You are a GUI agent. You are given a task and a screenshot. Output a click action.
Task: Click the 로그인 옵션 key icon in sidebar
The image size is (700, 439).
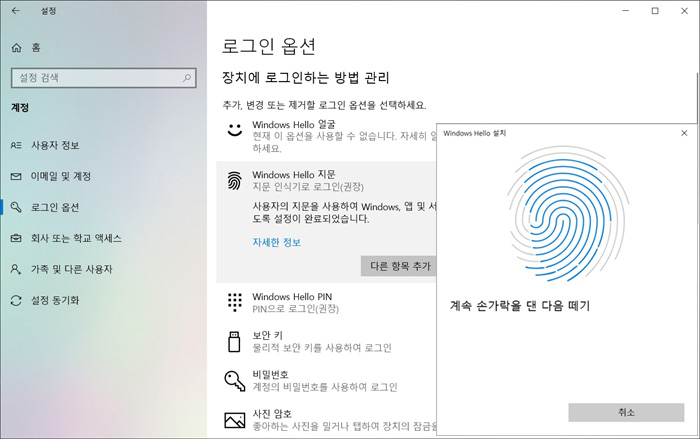(16, 207)
